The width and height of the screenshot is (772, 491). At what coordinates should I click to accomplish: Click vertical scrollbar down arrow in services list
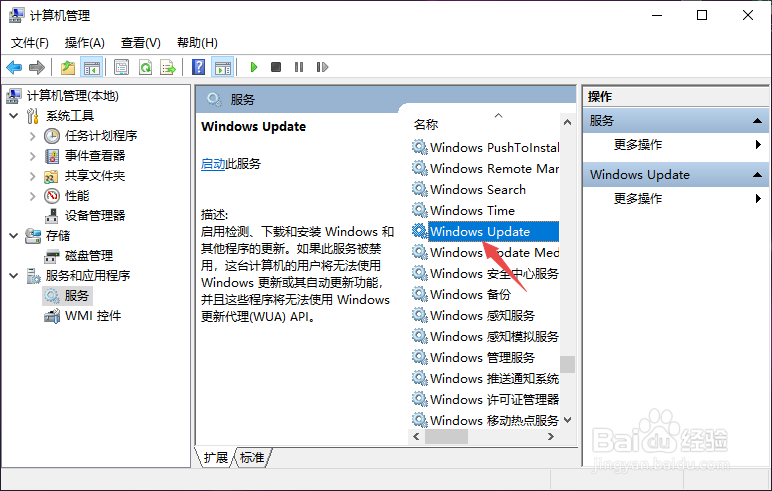pos(567,420)
